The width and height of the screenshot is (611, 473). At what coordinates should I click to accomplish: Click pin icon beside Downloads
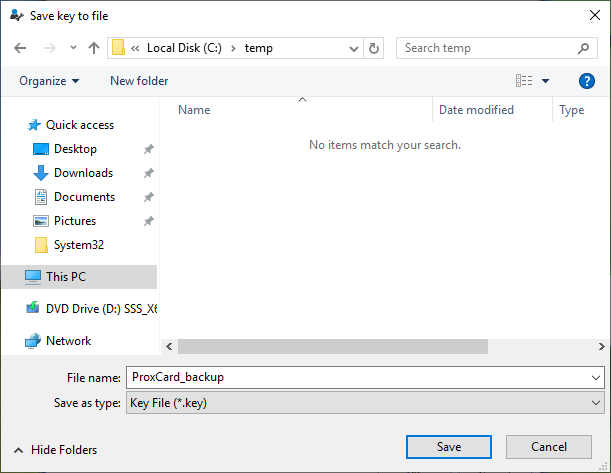click(x=148, y=173)
